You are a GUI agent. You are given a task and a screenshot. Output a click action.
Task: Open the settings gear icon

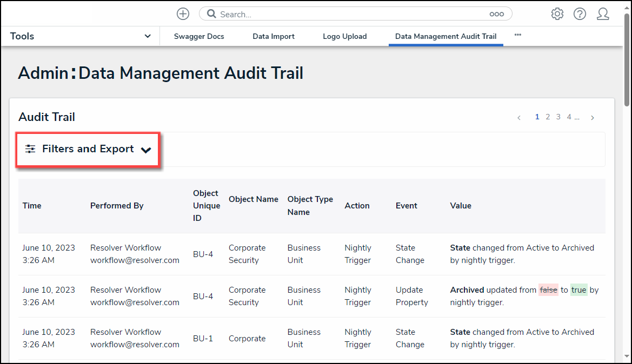point(557,14)
